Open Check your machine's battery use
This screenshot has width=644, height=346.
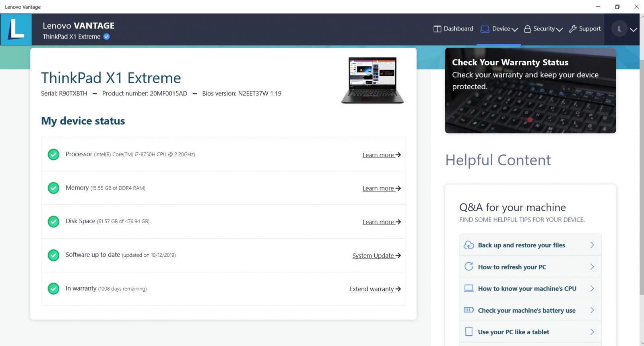coord(530,310)
